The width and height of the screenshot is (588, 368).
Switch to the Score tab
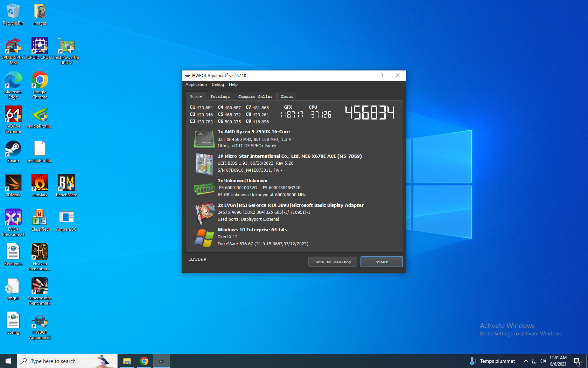click(x=196, y=96)
